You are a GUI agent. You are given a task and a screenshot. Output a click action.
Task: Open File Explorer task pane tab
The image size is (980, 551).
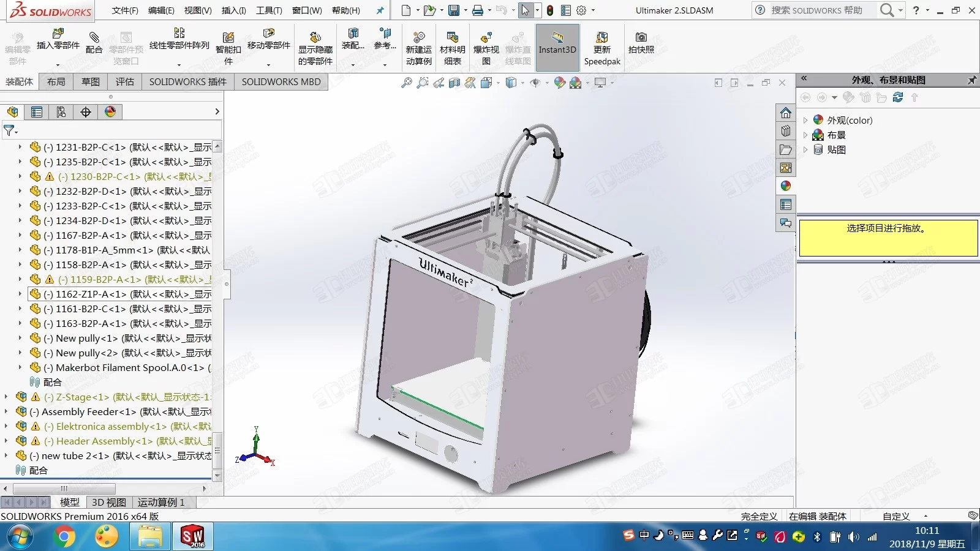[786, 149]
